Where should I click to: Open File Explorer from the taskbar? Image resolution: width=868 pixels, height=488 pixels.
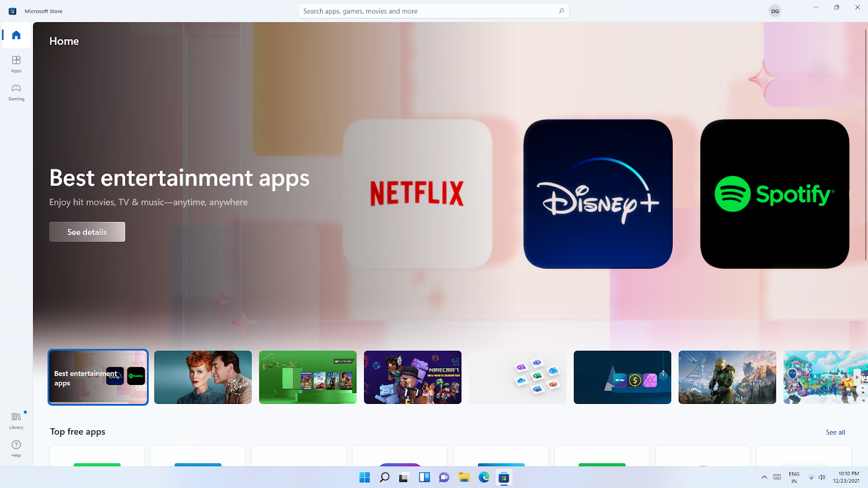[464, 478]
